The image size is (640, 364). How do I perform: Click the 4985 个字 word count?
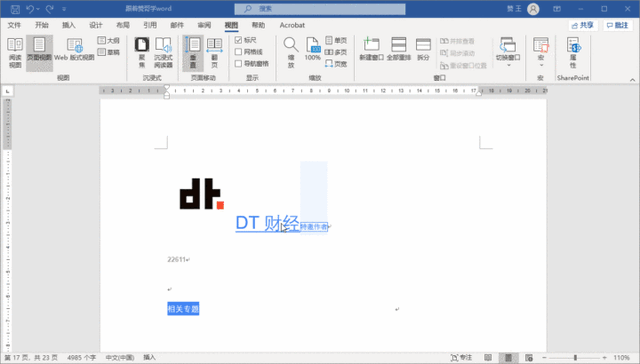click(82, 358)
